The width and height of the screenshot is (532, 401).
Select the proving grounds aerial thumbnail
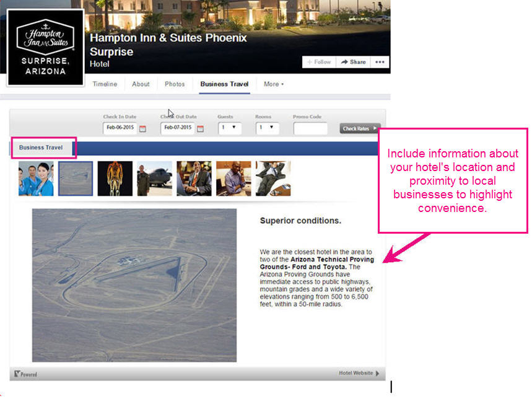coord(76,178)
